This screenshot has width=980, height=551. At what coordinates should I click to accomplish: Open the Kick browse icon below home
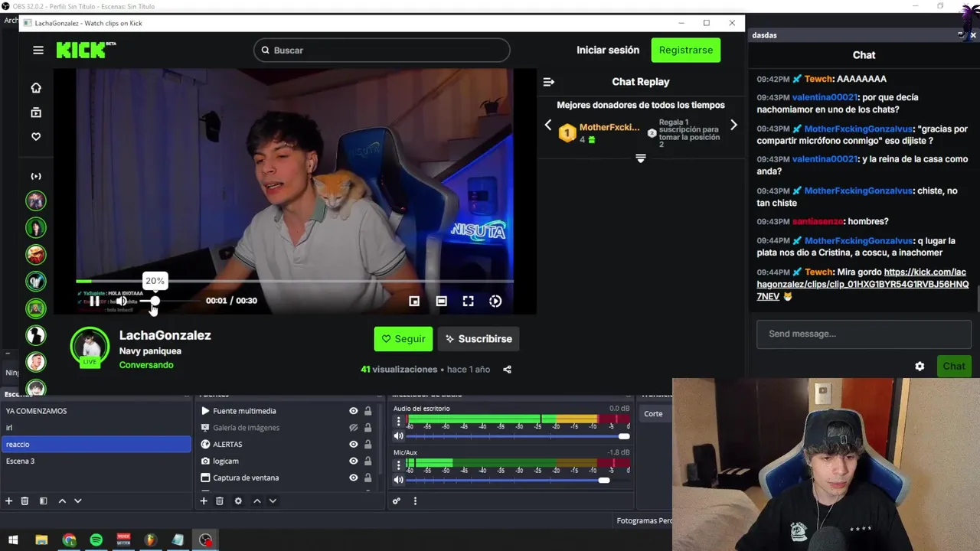point(36,112)
